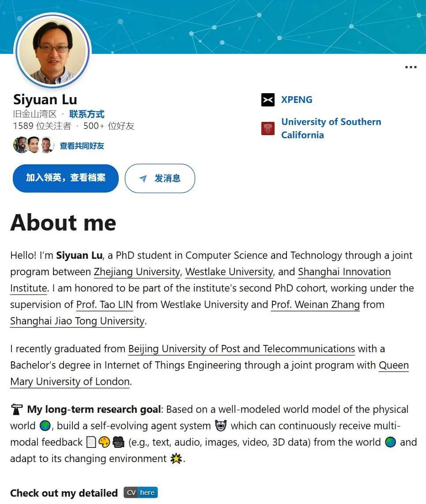Screen dimensions: 426x504
Task: Follow the Zhejiang University link
Action: click(x=137, y=272)
